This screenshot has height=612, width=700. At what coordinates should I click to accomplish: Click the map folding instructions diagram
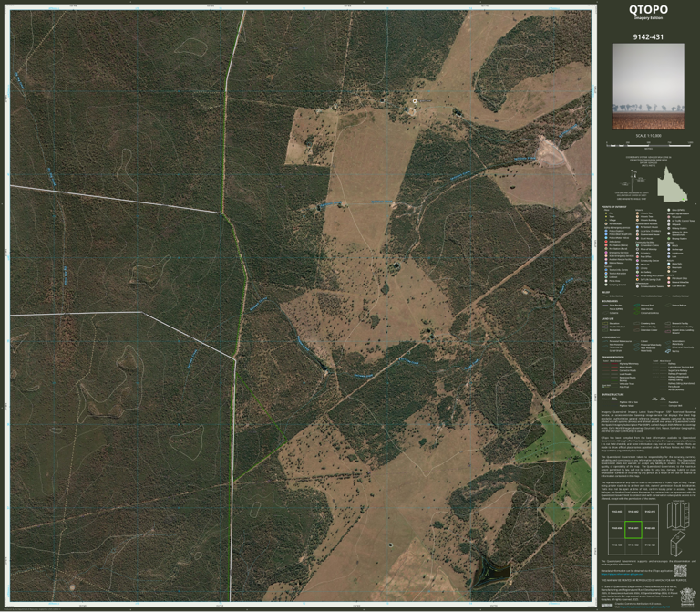(x=678, y=529)
